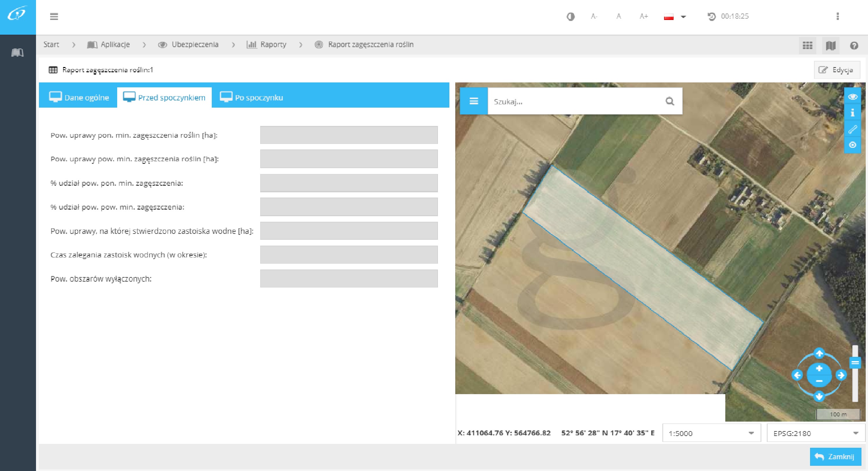The image size is (868, 471).
Task: Increase font size with A+ button
Action: pos(643,16)
